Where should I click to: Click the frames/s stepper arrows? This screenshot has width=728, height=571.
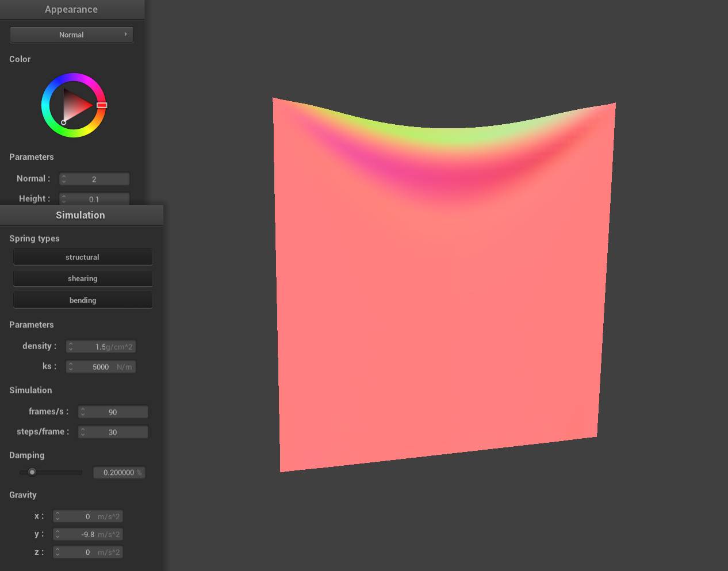coord(83,412)
